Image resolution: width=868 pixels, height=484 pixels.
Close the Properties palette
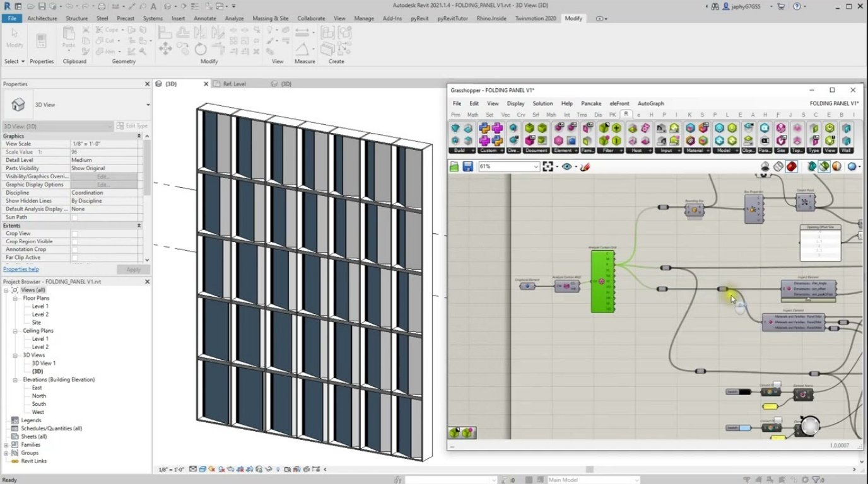click(148, 84)
